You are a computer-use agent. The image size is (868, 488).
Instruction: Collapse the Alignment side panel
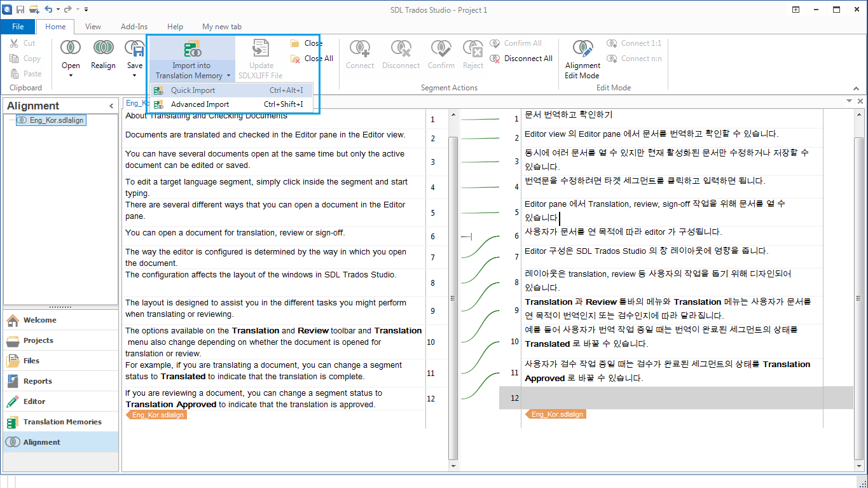(x=111, y=106)
